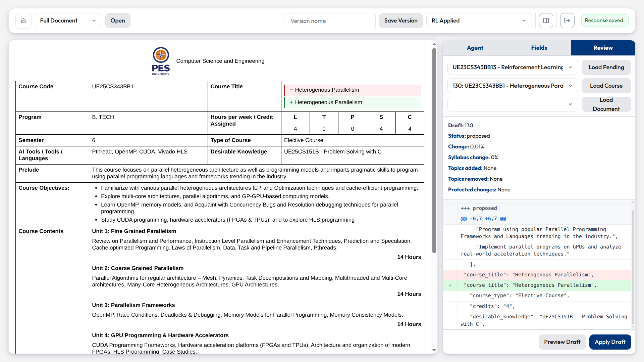Click the Unit 2: Coarse Grained Parallelism heading
The height and width of the screenshot is (362, 644).
click(x=138, y=268)
